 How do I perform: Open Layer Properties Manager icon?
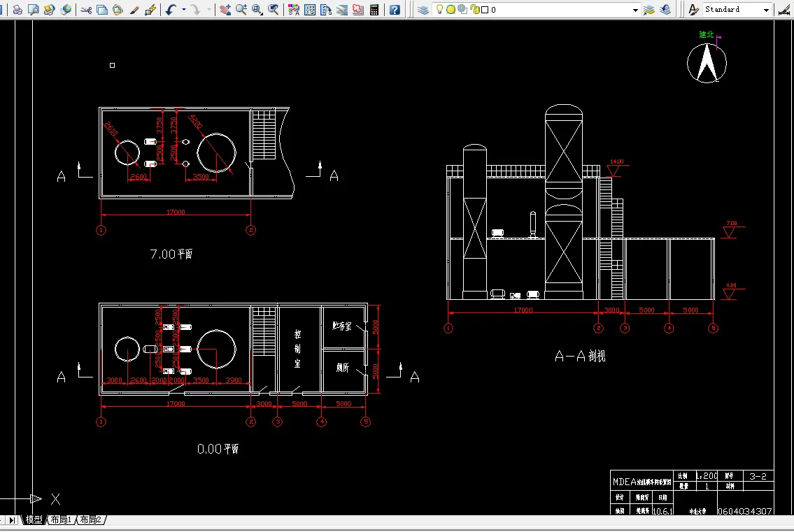coord(423,10)
